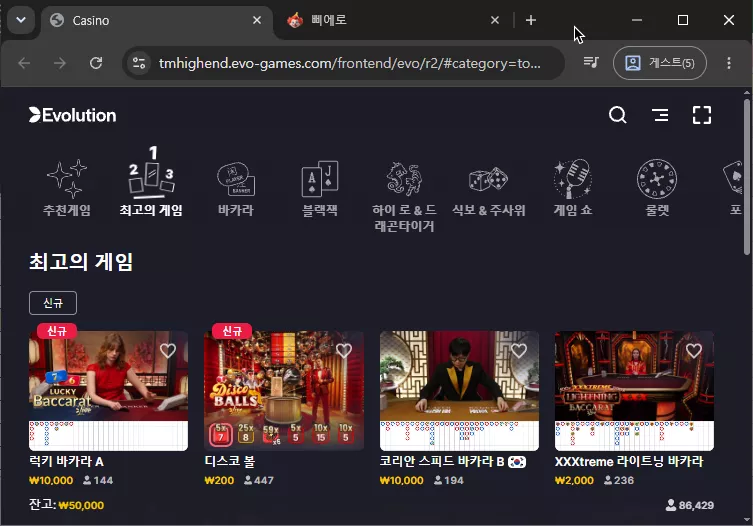The height and width of the screenshot is (526, 753).
Task: Open the 바카라 category icon
Action: pos(235,179)
